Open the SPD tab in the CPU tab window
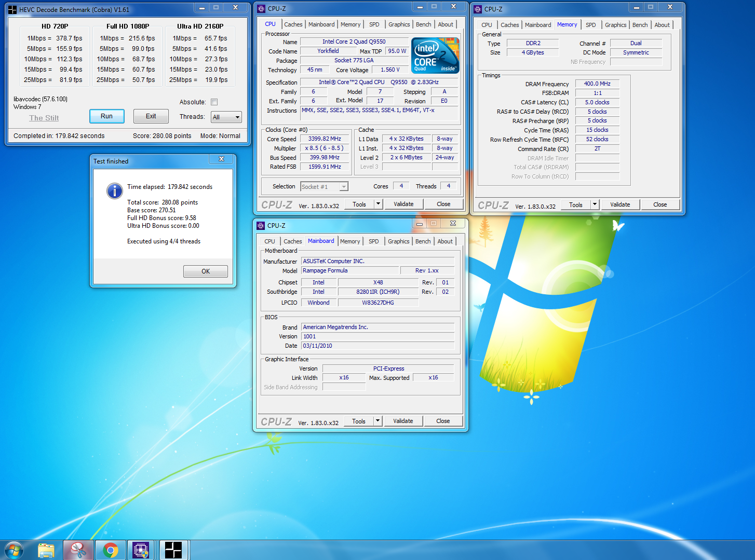 374,24
